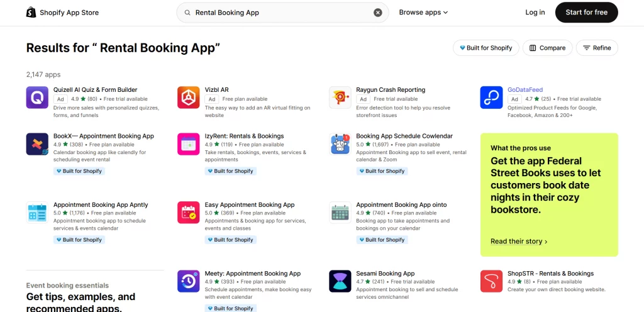Image resolution: width=644 pixels, height=312 pixels.
Task: Clear the search field with X icon
Action: click(x=378, y=13)
